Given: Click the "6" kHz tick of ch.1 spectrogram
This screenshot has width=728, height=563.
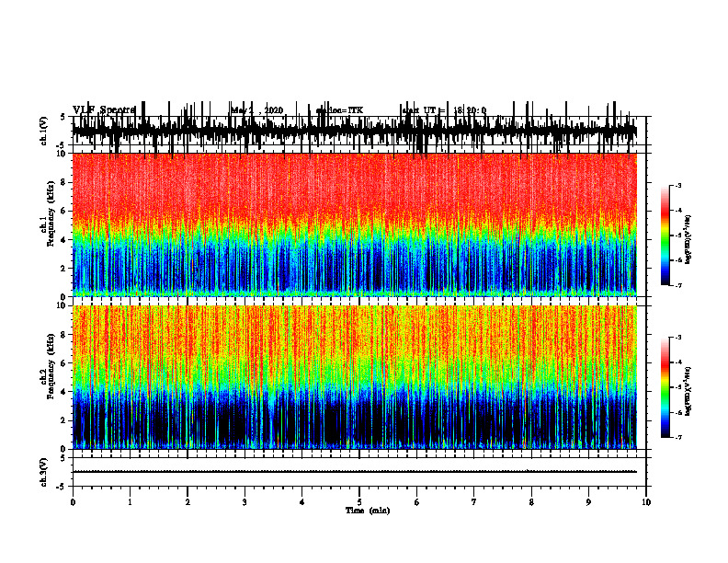Looking at the screenshot, I should tap(63, 211).
